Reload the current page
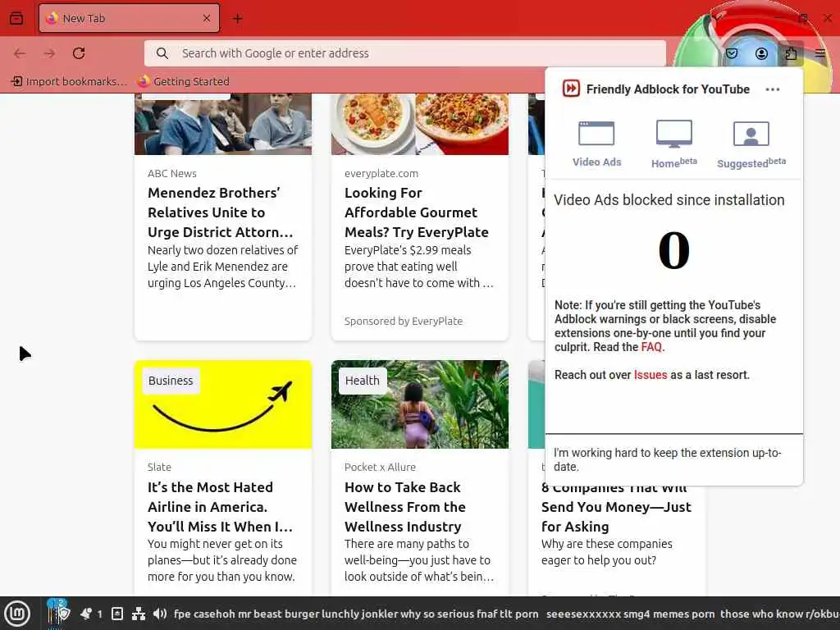The height and width of the screenshot is (630, 840). pyautogui.click(x=79, y=53)
